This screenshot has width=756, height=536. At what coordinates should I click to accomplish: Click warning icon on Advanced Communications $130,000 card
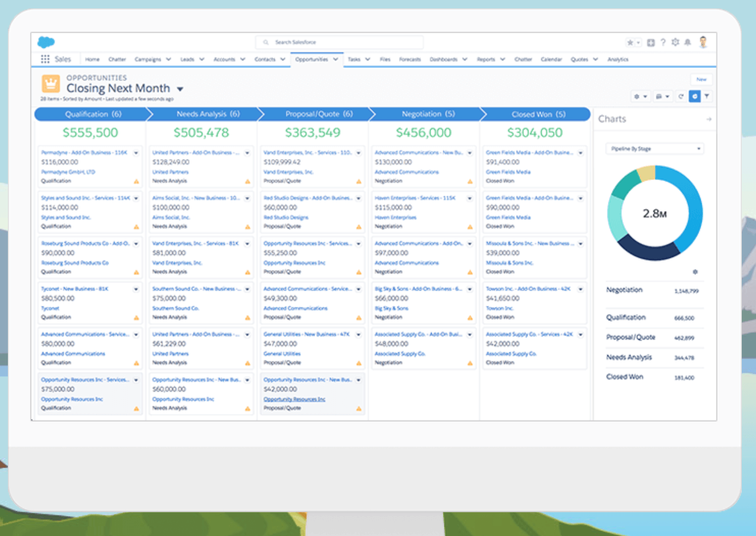tap(470, 181)
